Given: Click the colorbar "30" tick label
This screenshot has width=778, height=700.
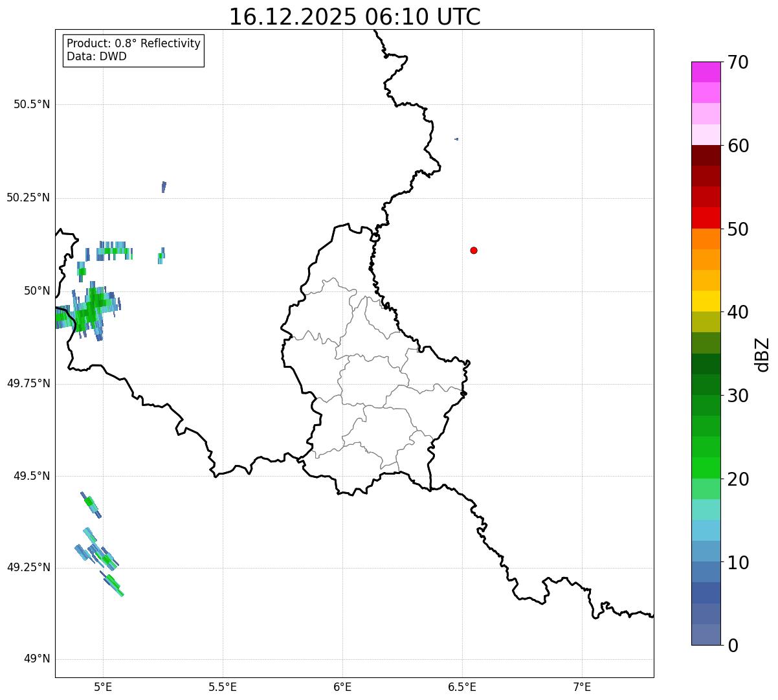Looking at the screenshot, I should [x=738, y=396].
